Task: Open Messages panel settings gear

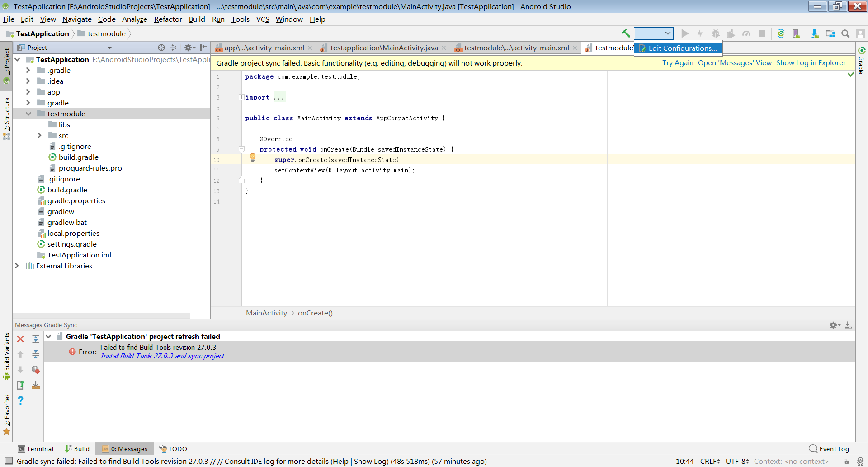Action: click(835, 325)
